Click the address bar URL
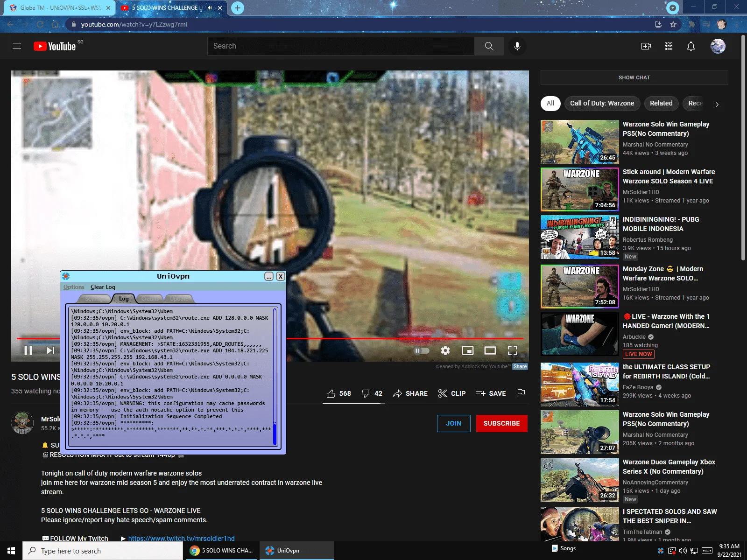 point(134,24)
